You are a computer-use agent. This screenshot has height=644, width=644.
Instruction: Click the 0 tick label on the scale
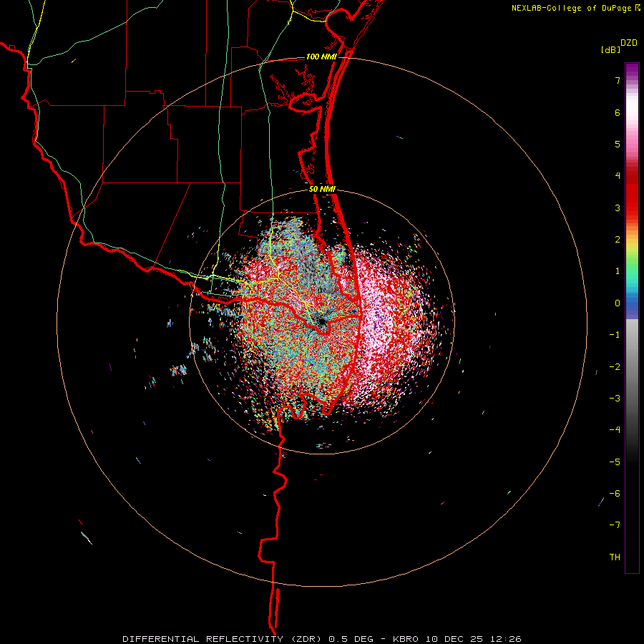pos(618,303)
